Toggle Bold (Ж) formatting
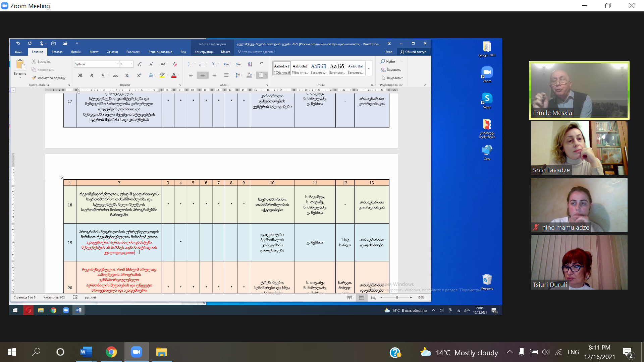This screenshot has width=644, height=362. [80, 75]
